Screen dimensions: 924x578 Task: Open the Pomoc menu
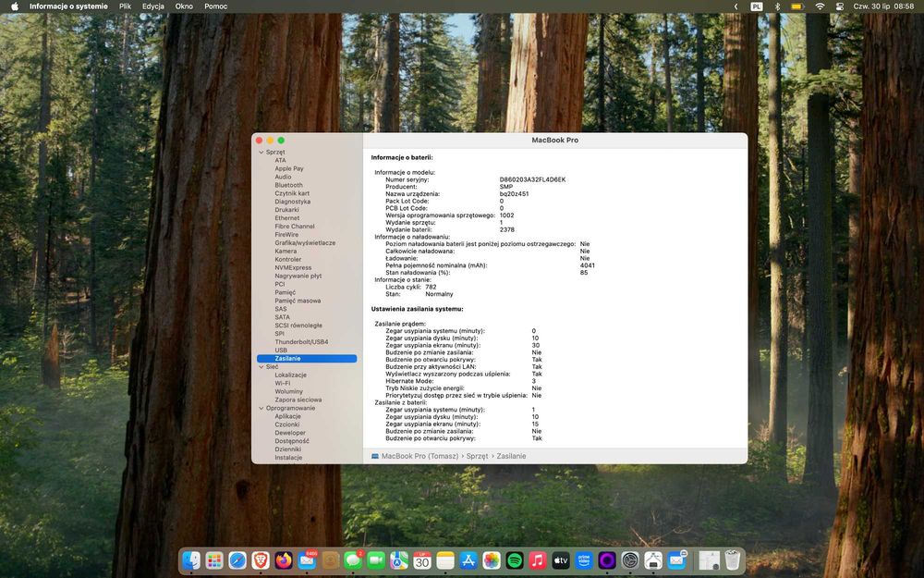(215, 6)
